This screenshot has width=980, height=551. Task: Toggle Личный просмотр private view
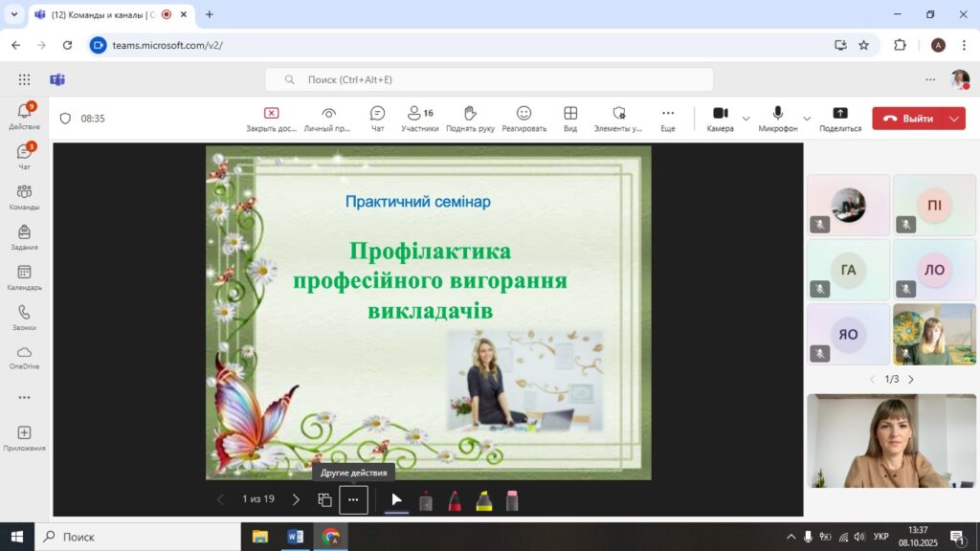[x=328, y=118]
